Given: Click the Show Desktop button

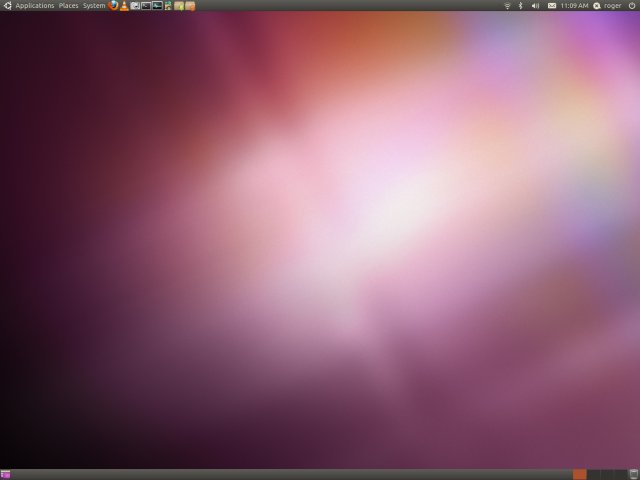Looking at the screenshot, I should (x=5, y=474).
